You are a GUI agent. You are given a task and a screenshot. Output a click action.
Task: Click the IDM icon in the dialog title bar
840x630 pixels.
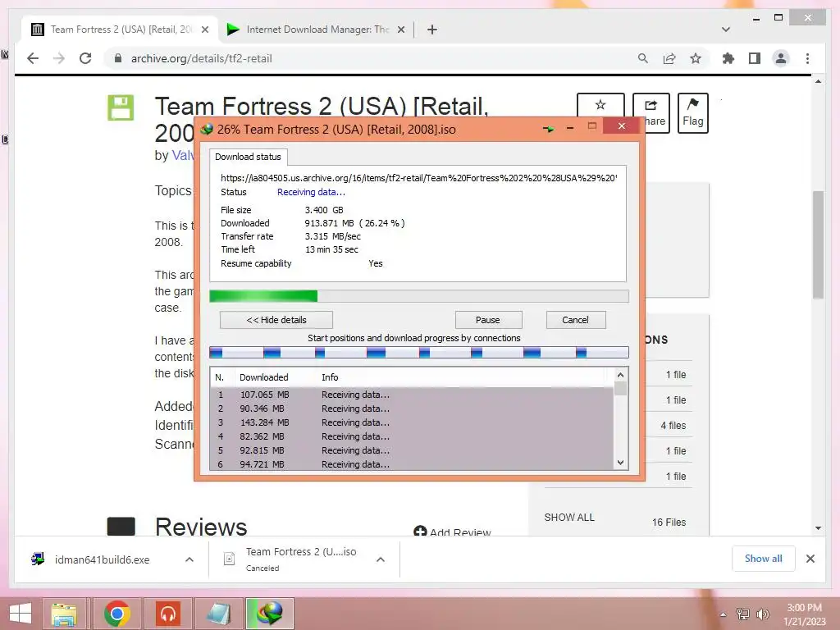(x=206, y=129)
